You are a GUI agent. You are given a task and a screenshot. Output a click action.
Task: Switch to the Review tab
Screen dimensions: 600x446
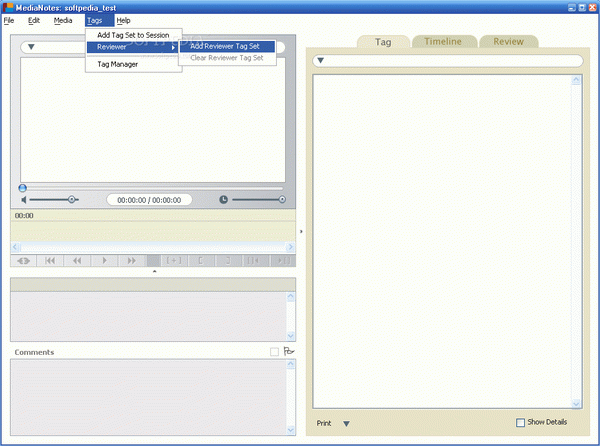click(508, 42)
